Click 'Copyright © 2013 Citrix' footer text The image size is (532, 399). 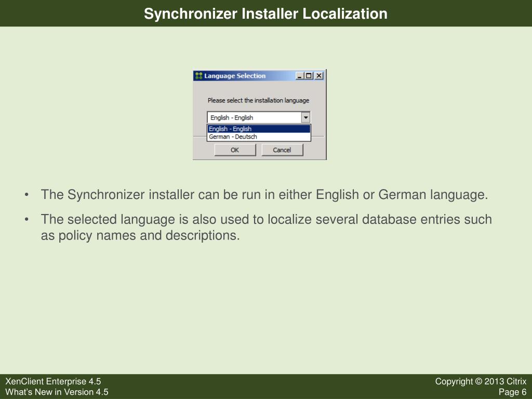(481, 381)
